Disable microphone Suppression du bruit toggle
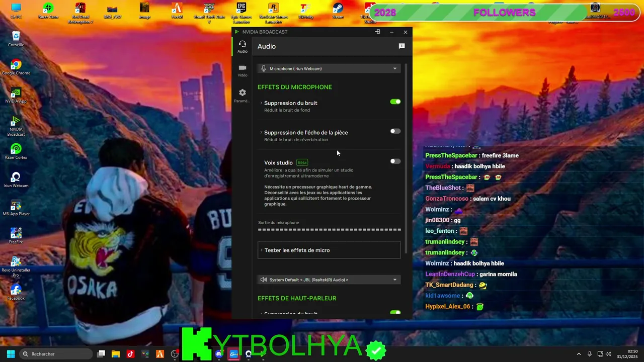 click(395, 102)
